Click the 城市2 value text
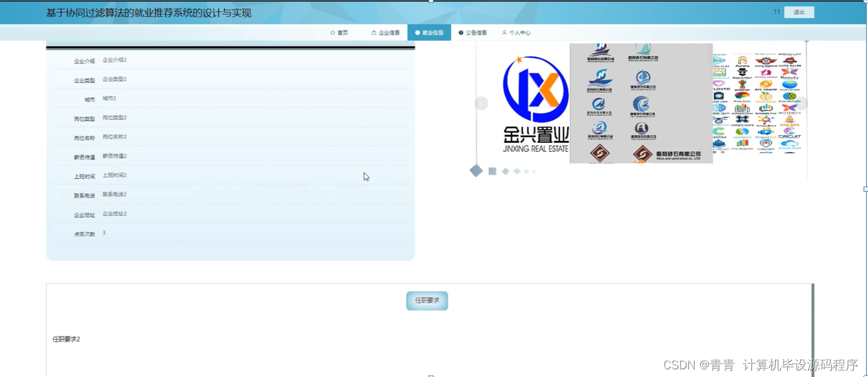 point(110,99)
